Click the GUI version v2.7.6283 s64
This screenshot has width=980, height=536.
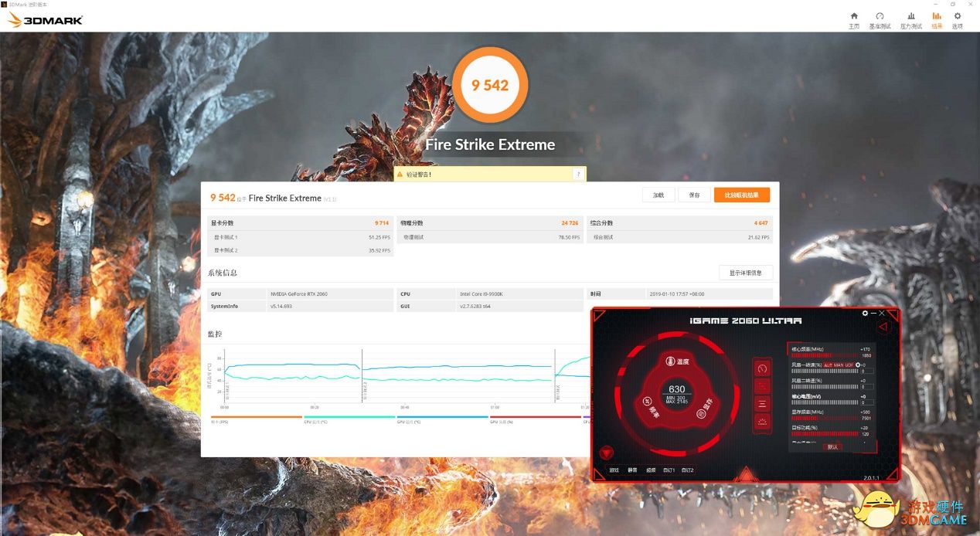pyautogui.click(x=475, y=307)
